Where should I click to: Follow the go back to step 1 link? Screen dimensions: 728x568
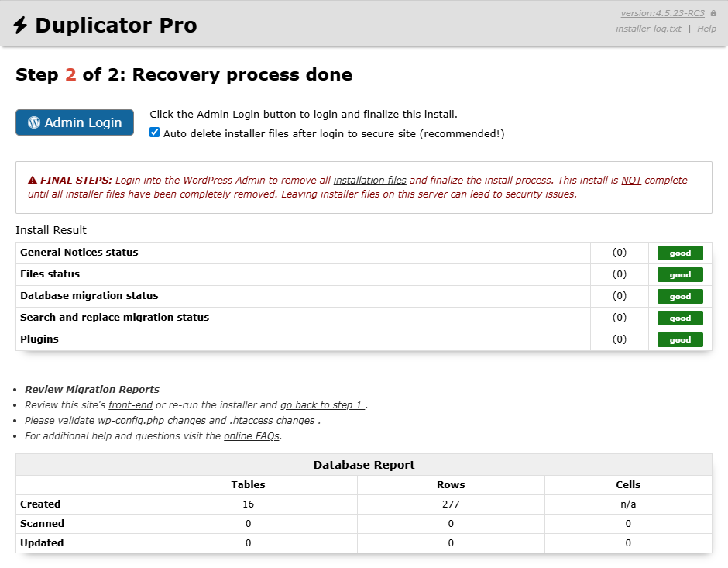pyautogui.click(x=323, y=404)
